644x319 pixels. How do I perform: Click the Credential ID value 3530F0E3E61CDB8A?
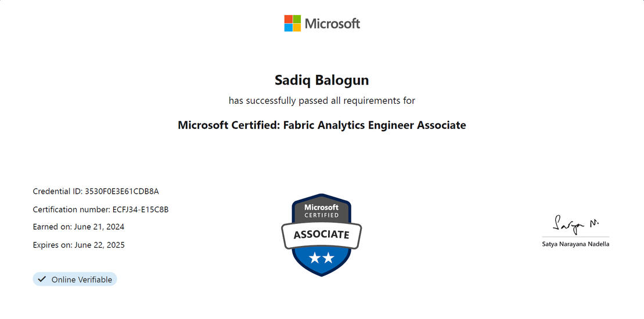tap(121, 191)
